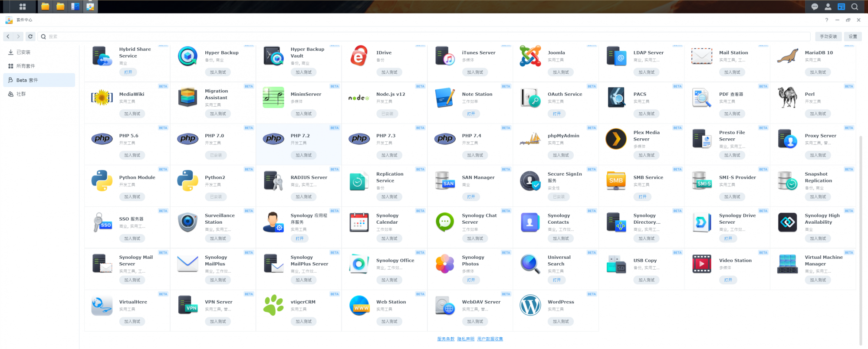
Task: Click the USB Copy icon
Action: click(616, 264)
